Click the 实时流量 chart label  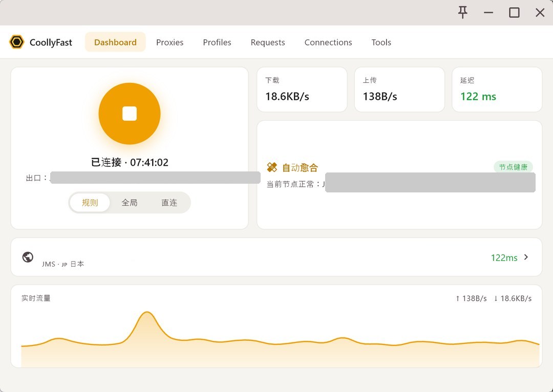(36, 298)
